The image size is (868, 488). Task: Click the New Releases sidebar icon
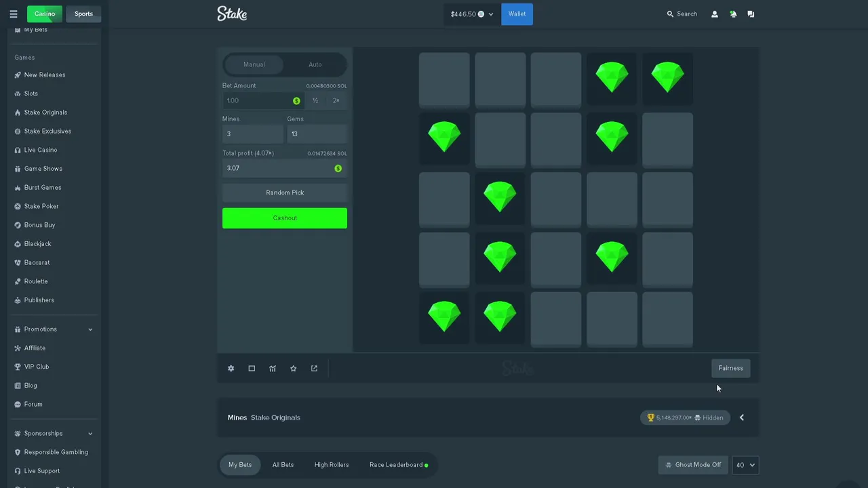(18, 75)
